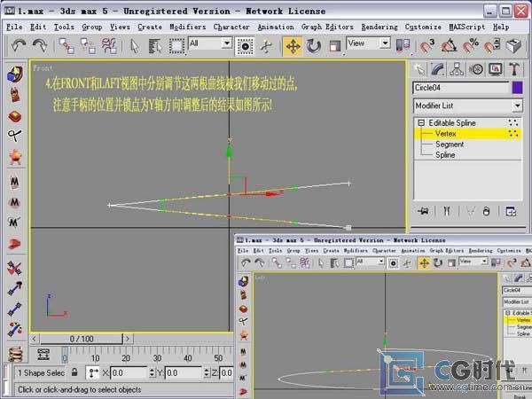
Task: Click purple object color swatch beside Circle04
Action: 517,88
